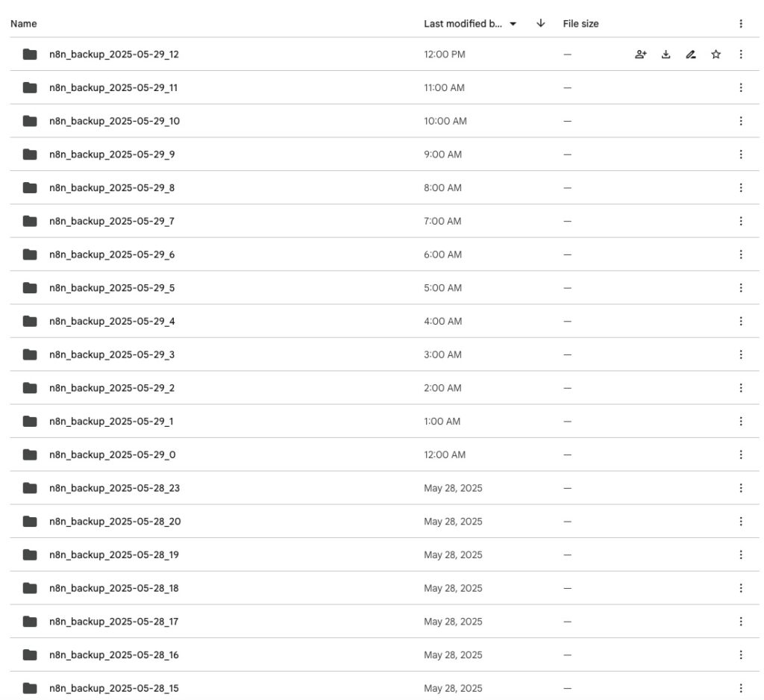
Task: Open more actions for n8n_backup_2025-05-28_23
Action: click(741, 488)
